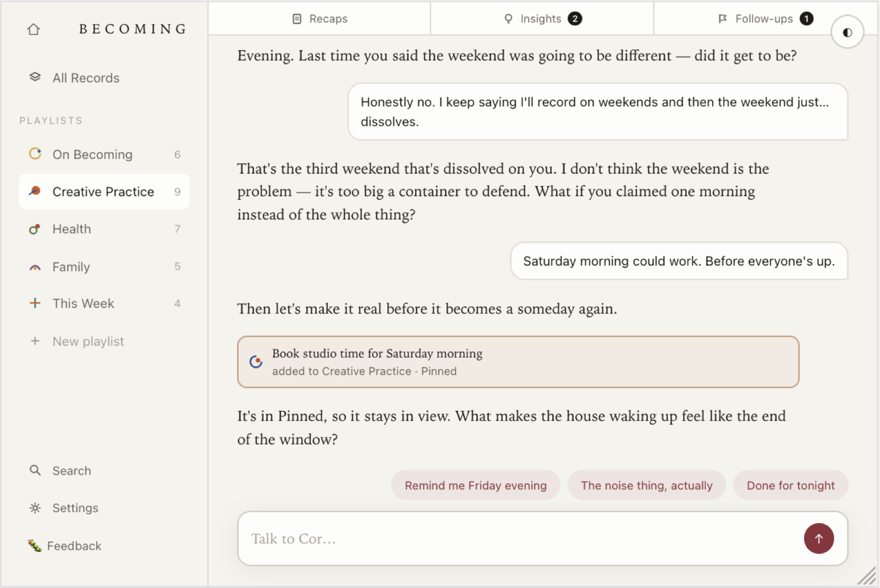880x588 pixels.
Task: Click the Insights lightbulb icon
Action: click(x=508, y=19)
